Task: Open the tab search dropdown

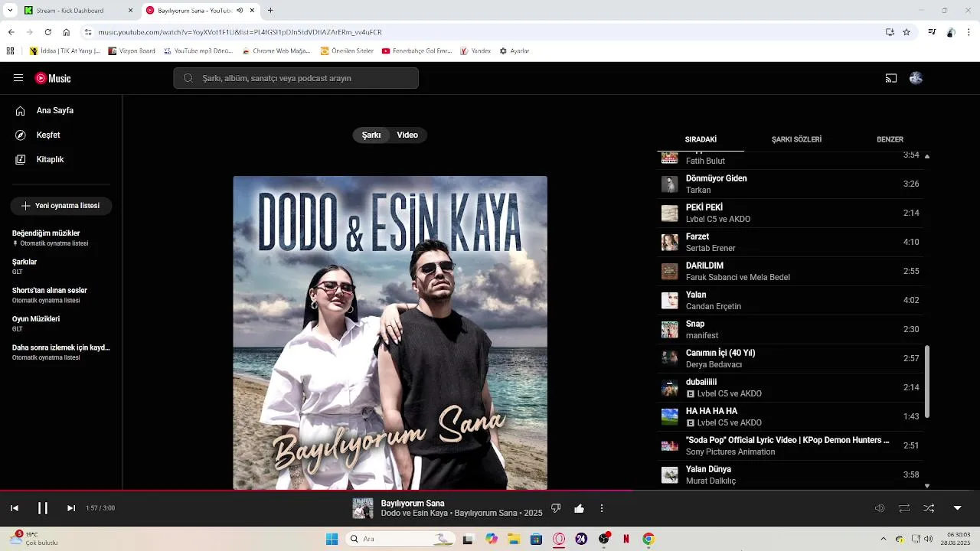Action: [x=10, y=11]
